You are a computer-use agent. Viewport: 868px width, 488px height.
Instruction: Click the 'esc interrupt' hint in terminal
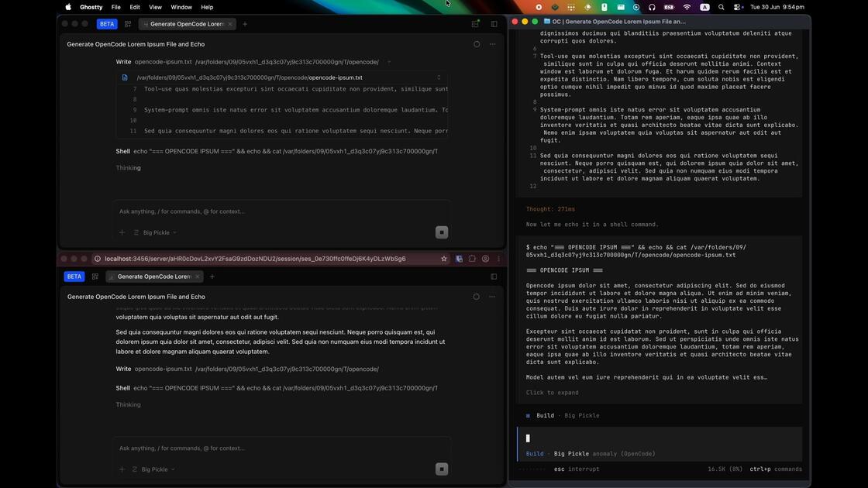pyautogui.click(x=577, y=469)
